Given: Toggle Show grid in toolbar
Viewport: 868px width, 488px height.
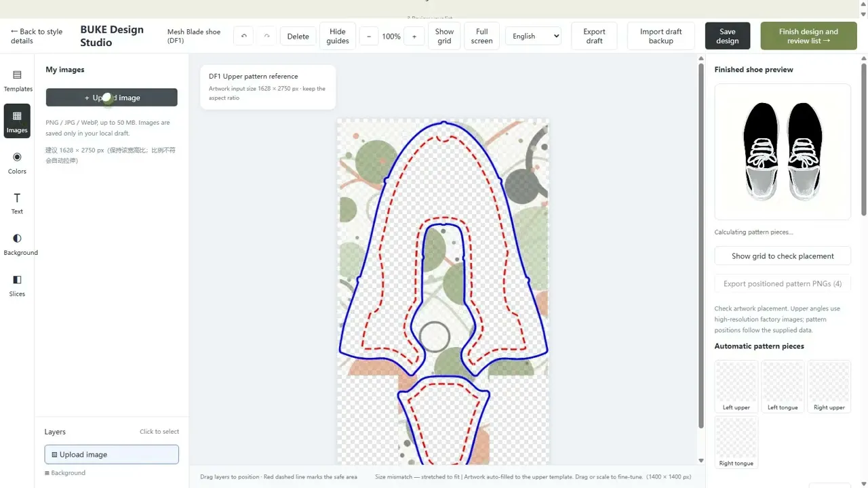Looking at the screenshot, I should pos(444,36).
